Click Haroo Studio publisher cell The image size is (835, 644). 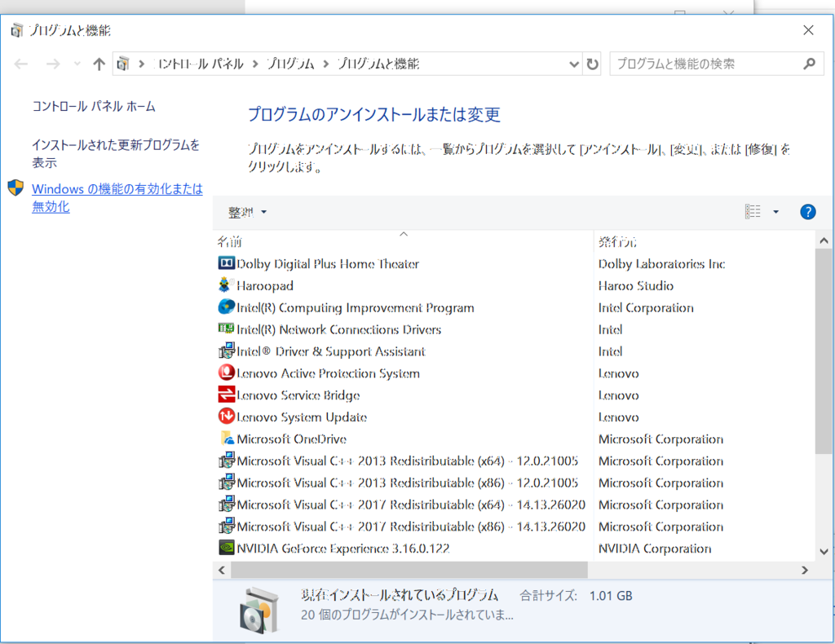pyautogui.click(x=636, y=286)
